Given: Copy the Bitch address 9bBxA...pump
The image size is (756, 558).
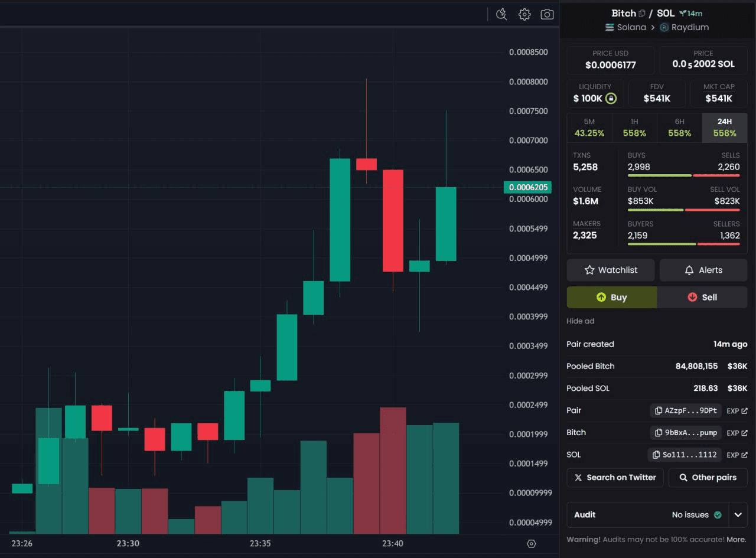Looking at the screenshot, I should pos(686,433).
